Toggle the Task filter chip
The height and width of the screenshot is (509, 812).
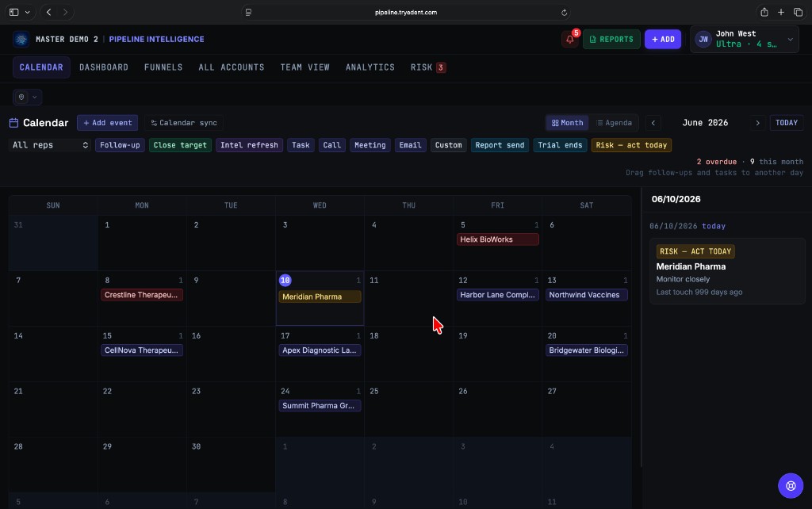point(301,145)
